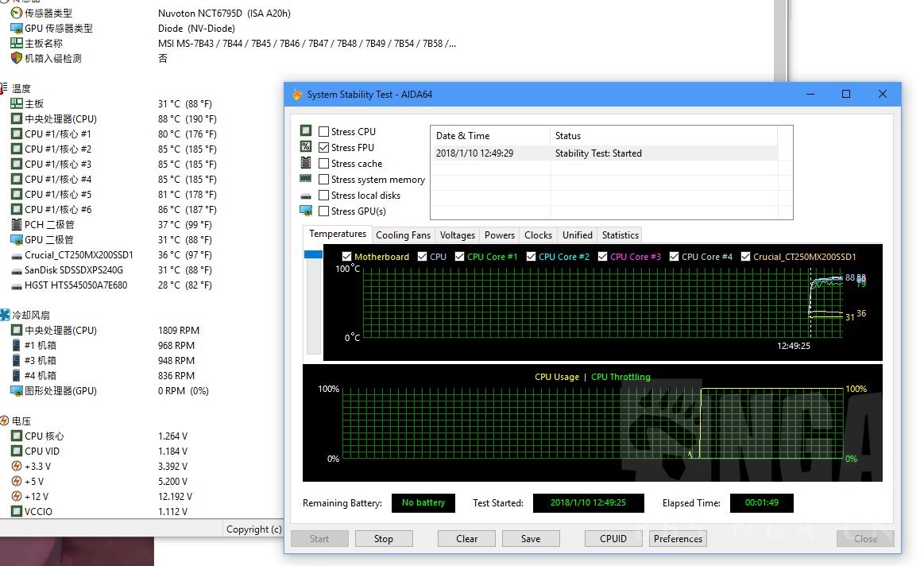Switch to the Cooling Fans tab

click(x=403, y=235)
